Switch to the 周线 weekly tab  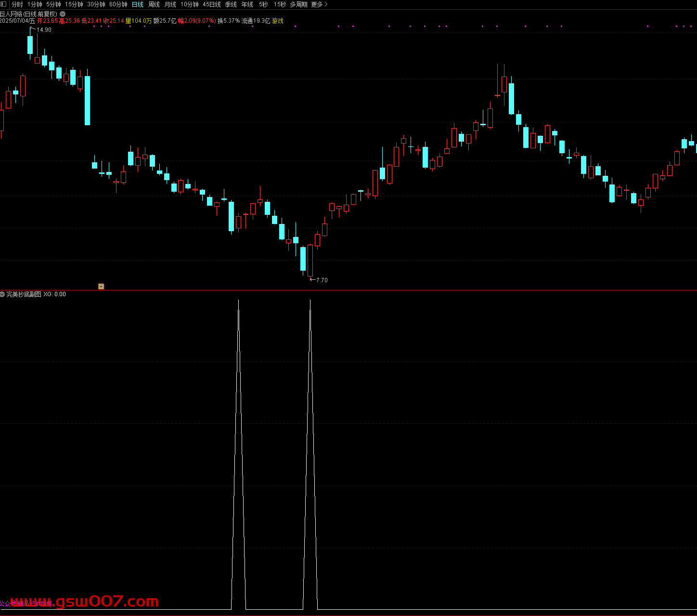pyautogui.click(x=154, y=4)
